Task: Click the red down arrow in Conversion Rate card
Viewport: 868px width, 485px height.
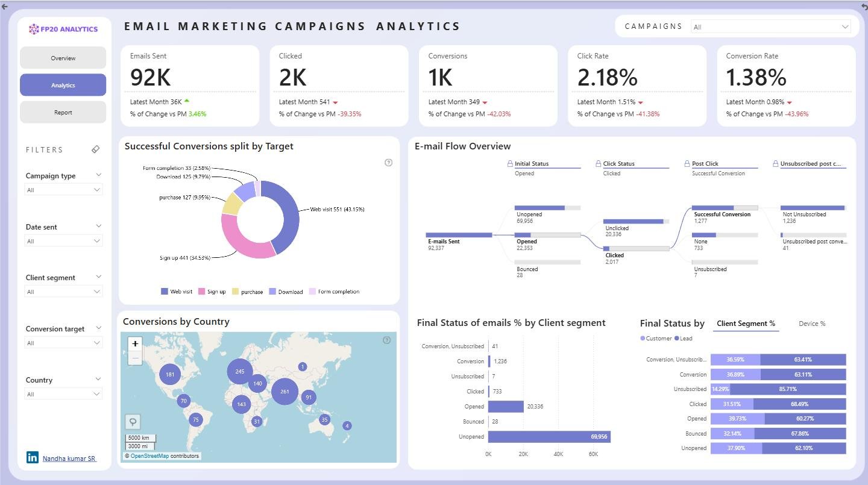Action: point(789,102)
